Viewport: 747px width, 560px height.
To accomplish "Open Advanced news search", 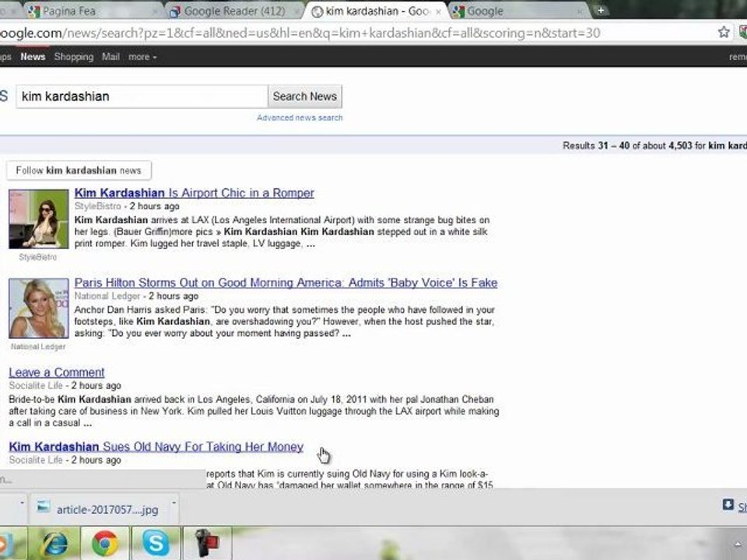I will tap(300, 117).
